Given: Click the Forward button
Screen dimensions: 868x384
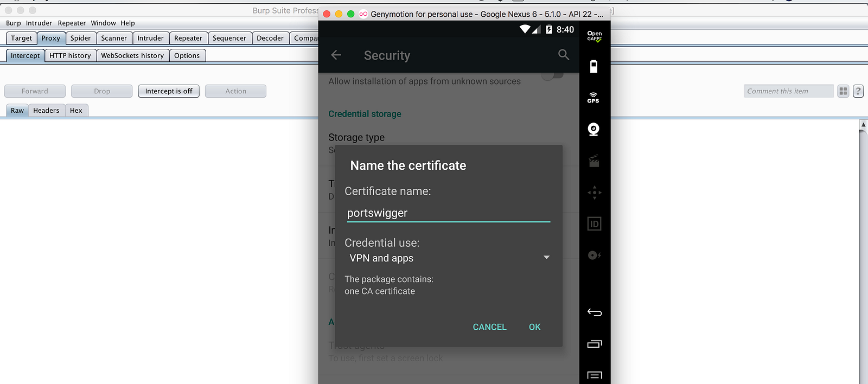Looking at the screenshot, I should (35, 91).
